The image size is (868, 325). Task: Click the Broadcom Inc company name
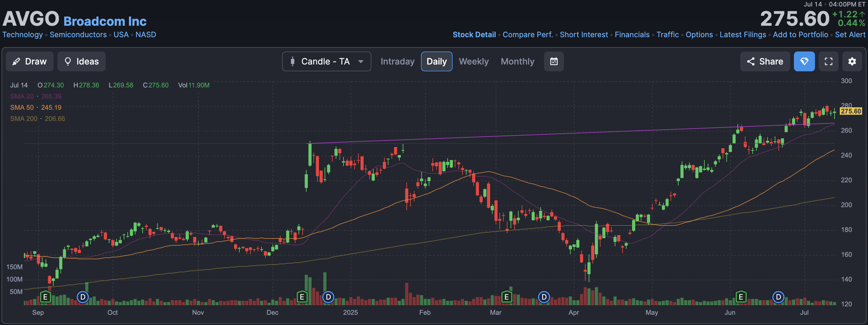pos(105,21)
